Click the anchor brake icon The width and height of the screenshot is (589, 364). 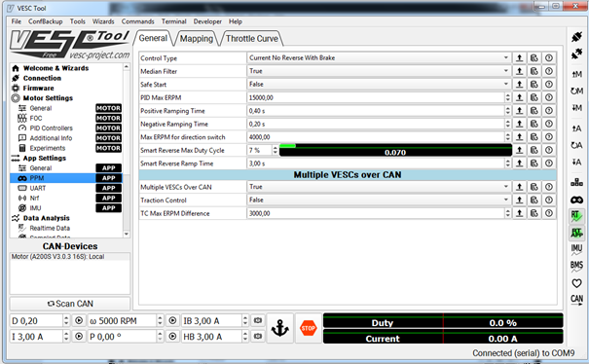(279, 328)
